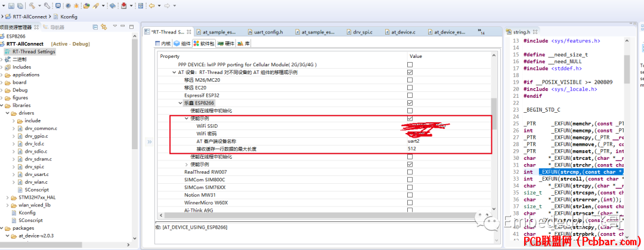This screenshot has width=644, height=250.
Task: Switch to the 库 settings tab
Action: 243,43
